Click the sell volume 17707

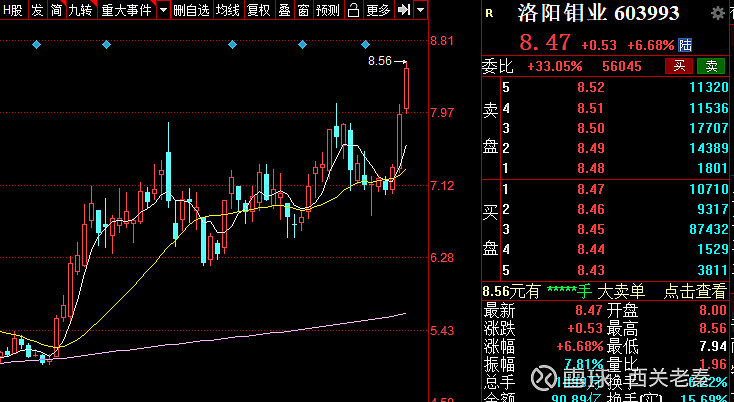(x=709, y=128)
